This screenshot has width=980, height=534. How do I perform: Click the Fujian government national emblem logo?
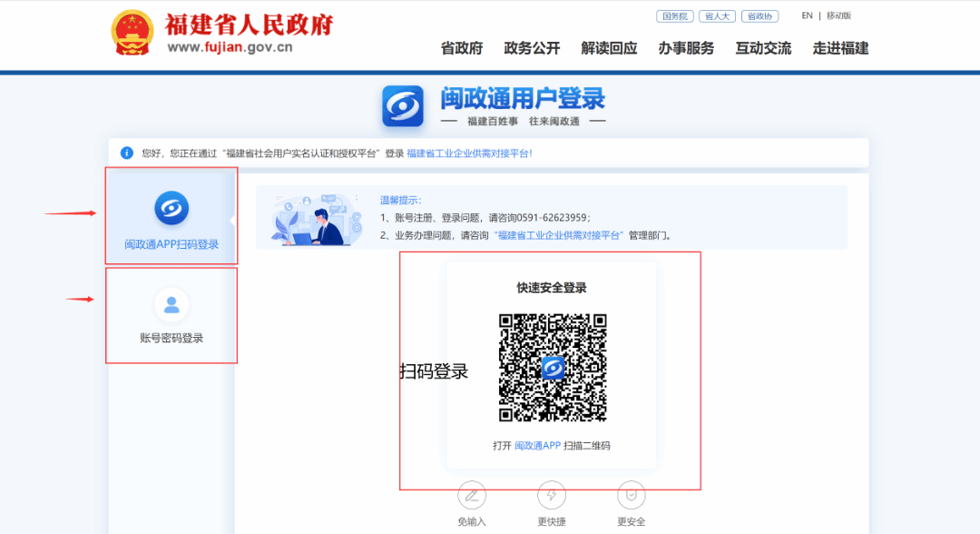[x=132, y=34]
